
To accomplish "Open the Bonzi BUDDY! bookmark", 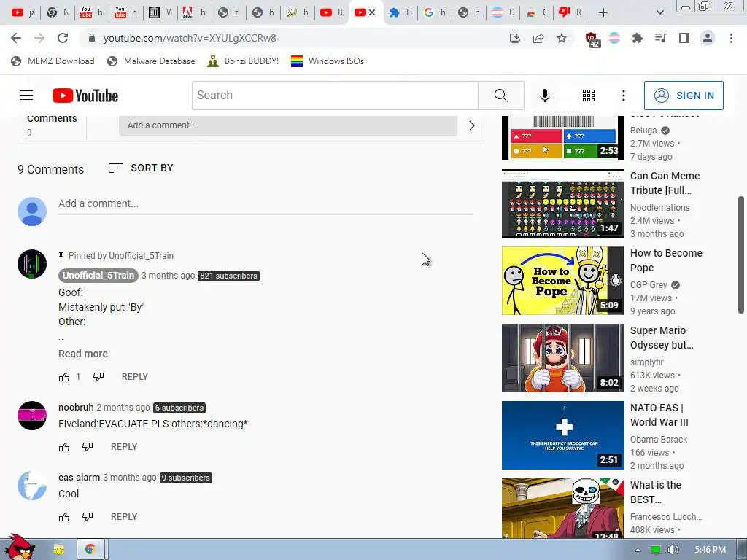I will point(243,61).
